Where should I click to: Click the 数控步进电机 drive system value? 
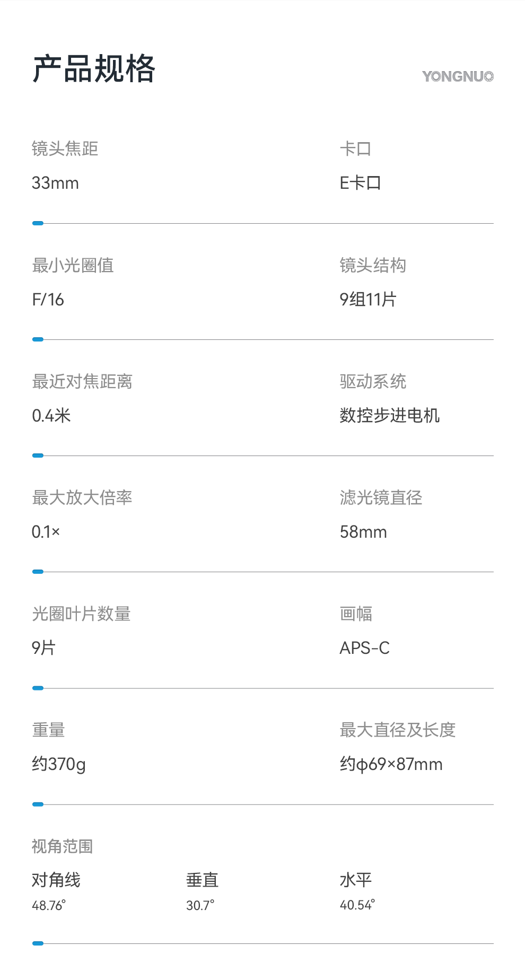click(x=390, y=416)
